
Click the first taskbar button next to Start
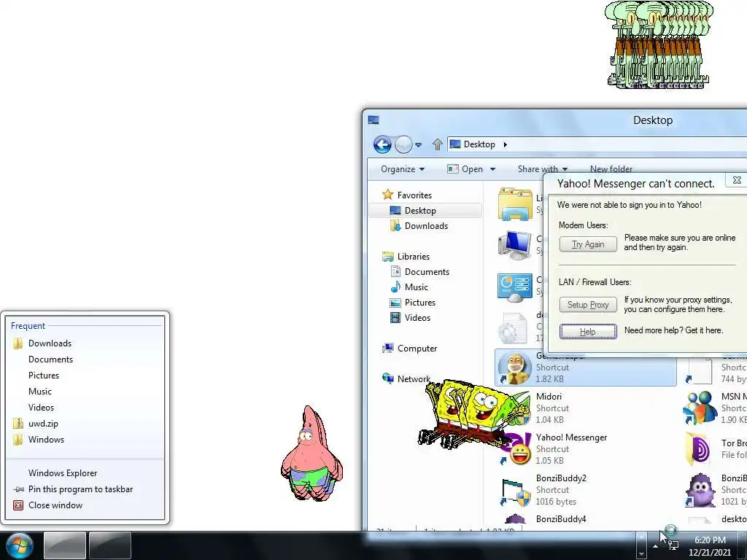65,545
